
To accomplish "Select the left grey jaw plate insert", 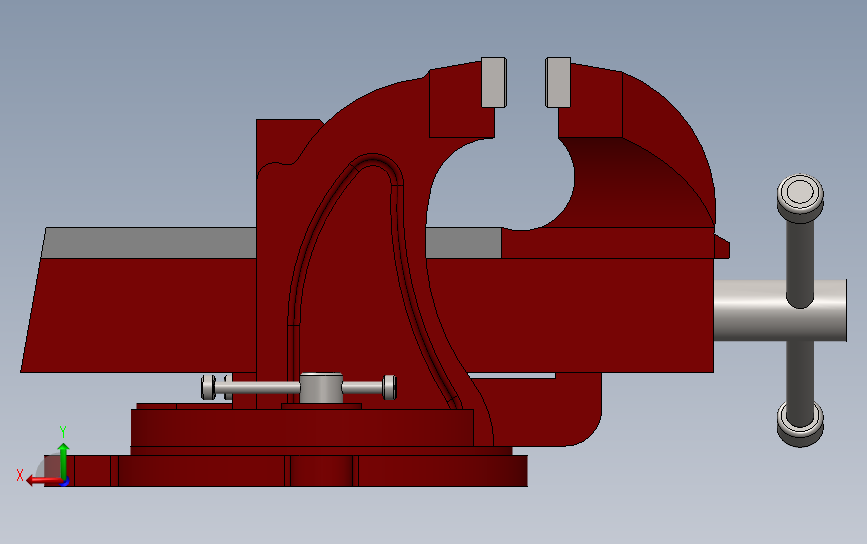I will [494, 82].
